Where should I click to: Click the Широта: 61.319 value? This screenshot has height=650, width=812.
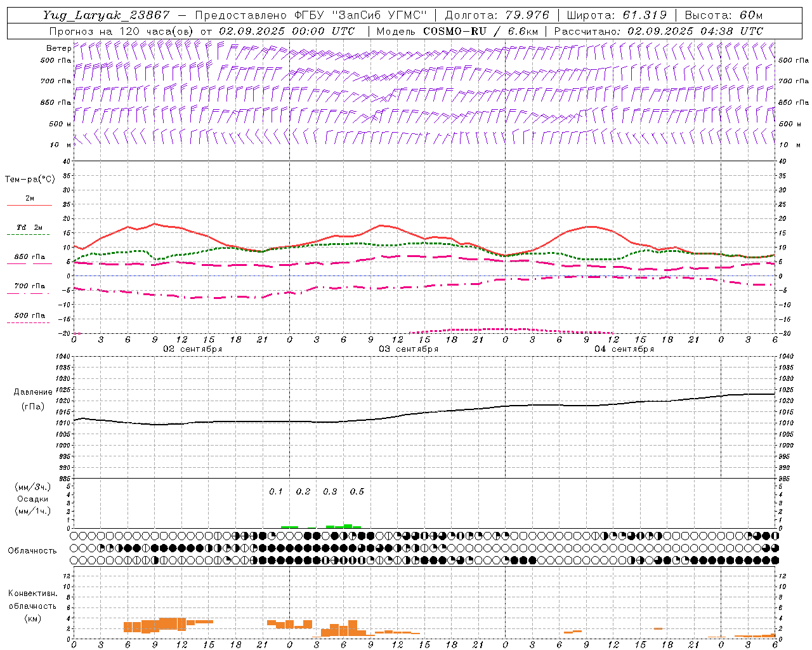click(x=617, y=15)
